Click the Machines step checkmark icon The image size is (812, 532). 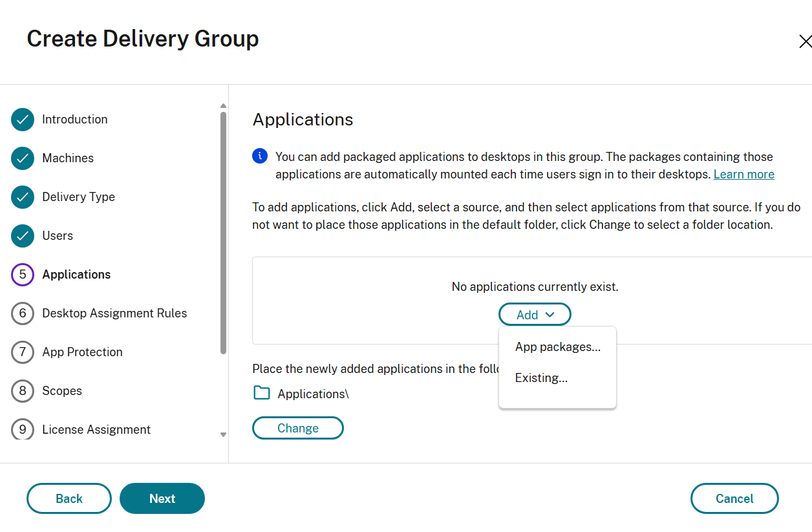pyautogui.click(x=23, y=158)
